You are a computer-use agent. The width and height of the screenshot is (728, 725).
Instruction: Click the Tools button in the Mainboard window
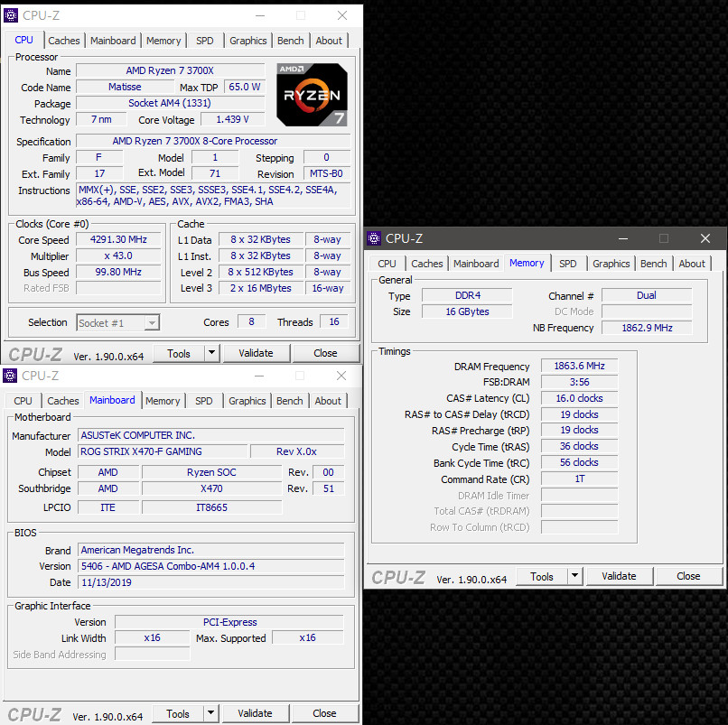click(178, 713)
